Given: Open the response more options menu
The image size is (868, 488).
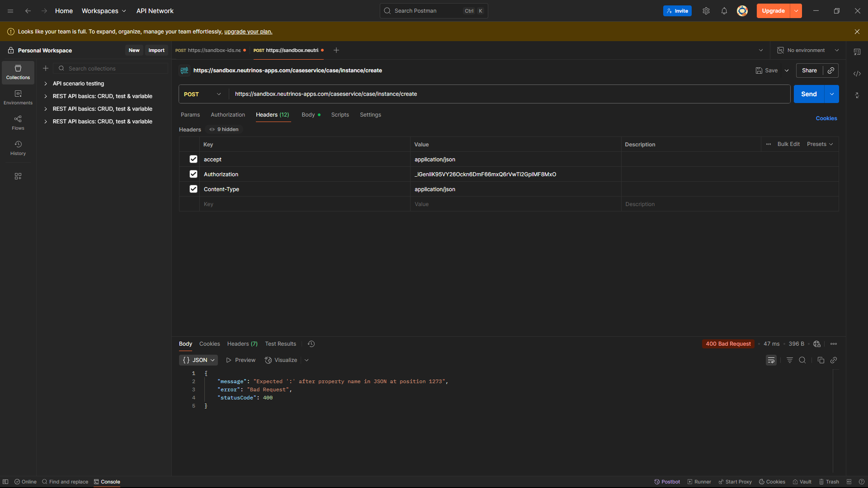Looking at the screenshot, I should click(834, 344).
